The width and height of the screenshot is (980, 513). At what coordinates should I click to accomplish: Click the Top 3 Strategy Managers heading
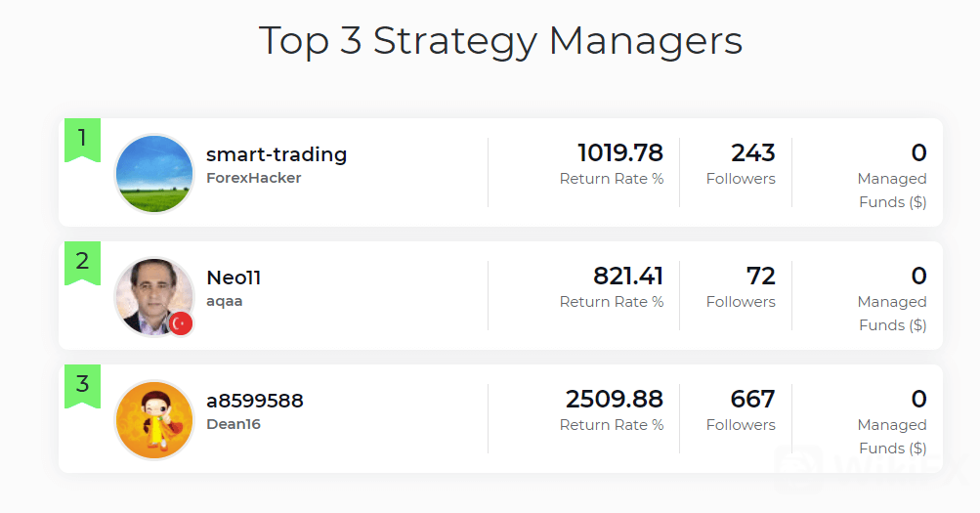coord(500,41)
